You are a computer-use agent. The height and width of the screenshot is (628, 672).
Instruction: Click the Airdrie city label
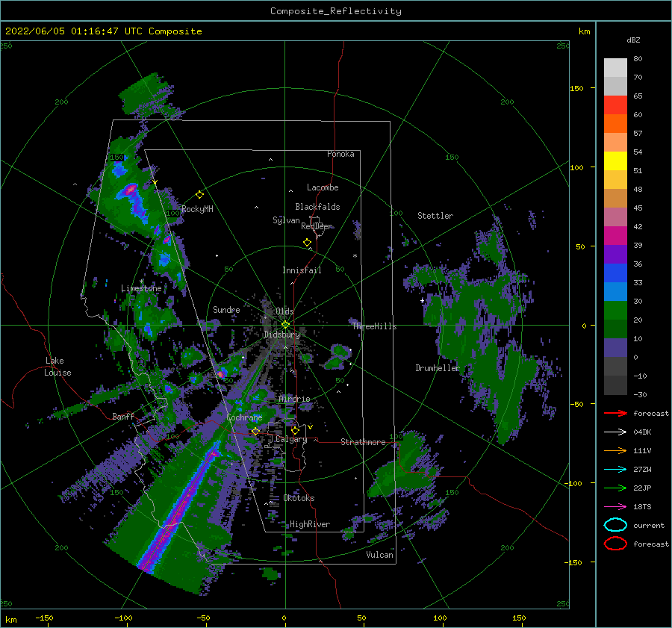(x=294, y=399)
